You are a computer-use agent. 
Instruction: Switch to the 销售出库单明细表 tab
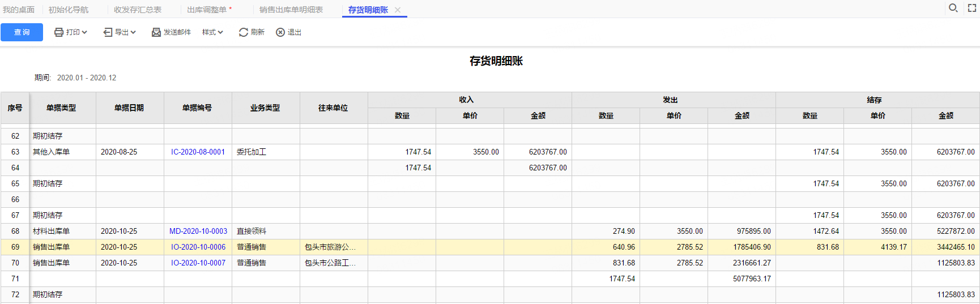click(x=291, y=10)
